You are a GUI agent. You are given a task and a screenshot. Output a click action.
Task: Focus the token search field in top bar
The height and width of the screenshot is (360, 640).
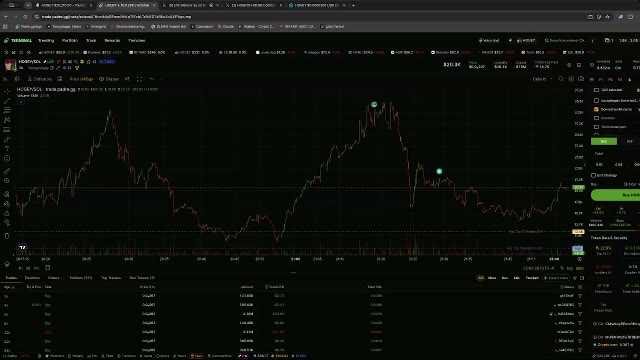[568, 40]
